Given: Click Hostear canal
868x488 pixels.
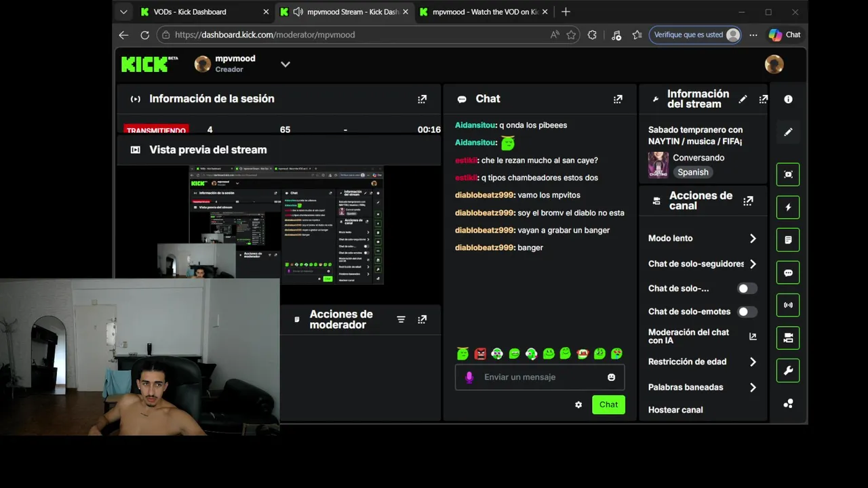Looking at the screenshot, I should coord(675,410).
